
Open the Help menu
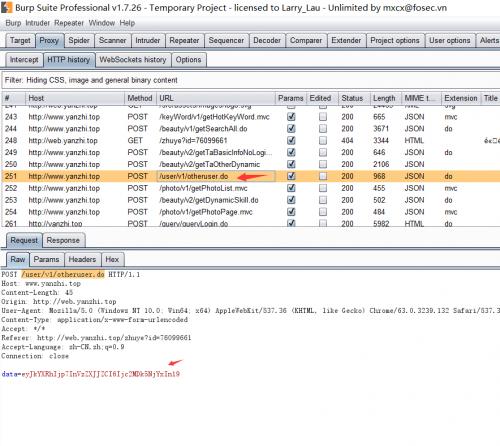coord(127,23)
